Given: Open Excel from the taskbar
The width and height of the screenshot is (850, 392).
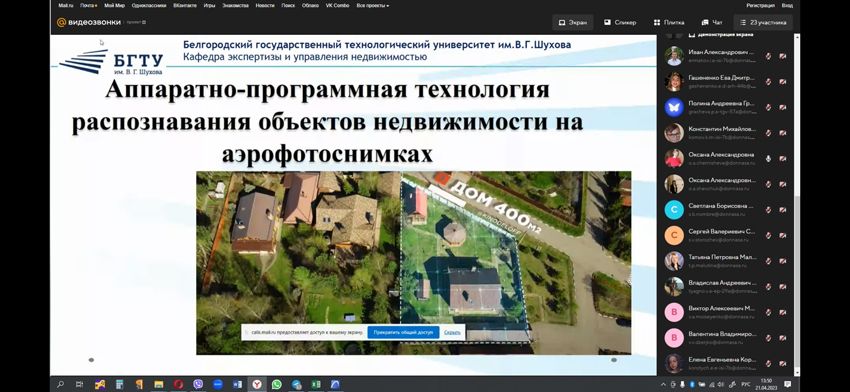Looking at the screenshot, I should pyautogui.click(x=315, y=384).
